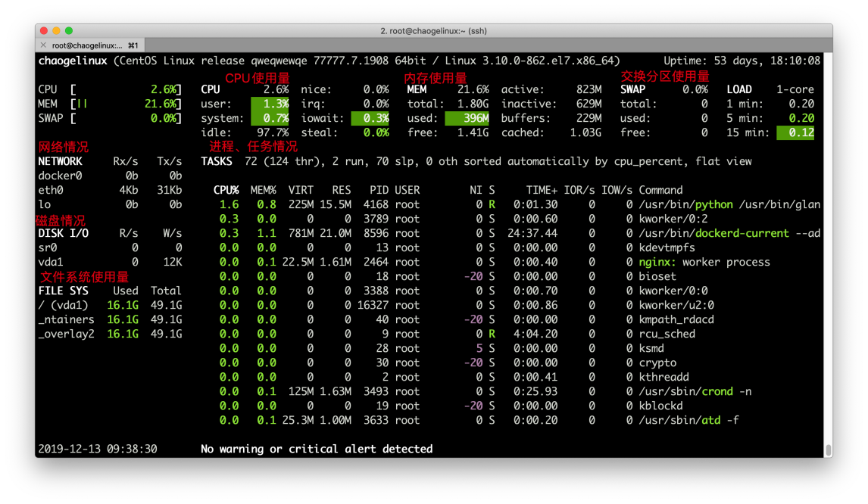
Task: Click the PID column header
Action: click(x=379, y=190)
